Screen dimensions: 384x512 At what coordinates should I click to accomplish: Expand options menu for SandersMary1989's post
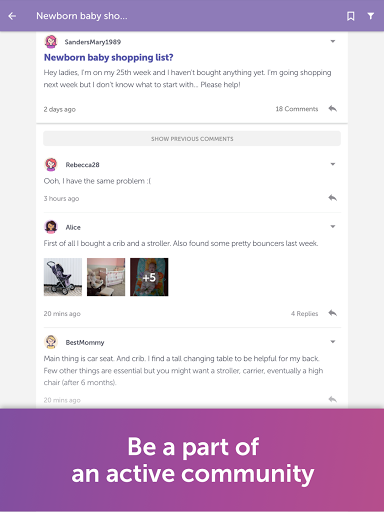(333, 41)
